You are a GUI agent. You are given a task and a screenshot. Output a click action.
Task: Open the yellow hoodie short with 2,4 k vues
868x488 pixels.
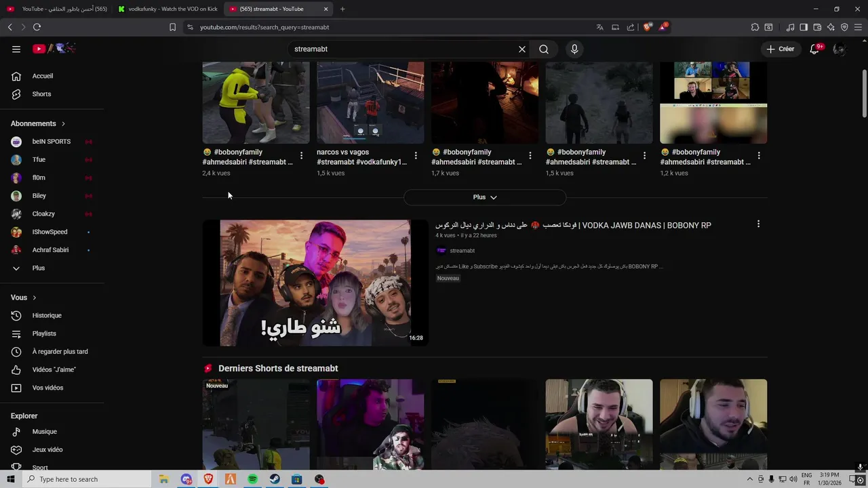tap(256, 102)
